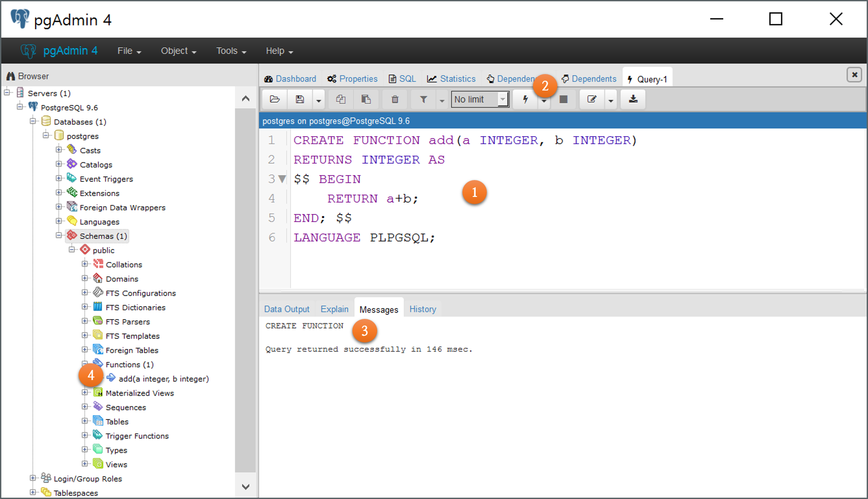The width and height of the screenshot is (868, 499).
Task: Select the Messages tab
Action: [x=379, y=309]
